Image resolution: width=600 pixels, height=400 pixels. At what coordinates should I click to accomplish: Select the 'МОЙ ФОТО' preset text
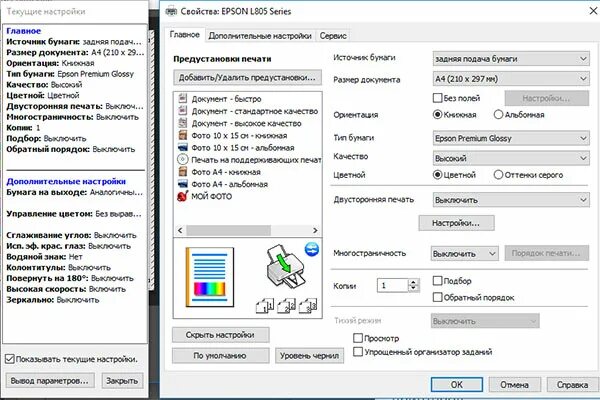pos(212,196)
